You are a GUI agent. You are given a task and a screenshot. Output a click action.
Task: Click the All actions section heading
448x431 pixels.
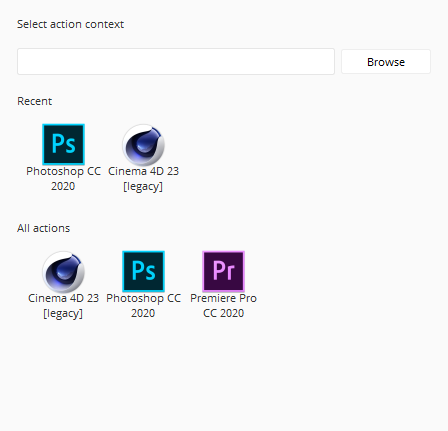43,228
